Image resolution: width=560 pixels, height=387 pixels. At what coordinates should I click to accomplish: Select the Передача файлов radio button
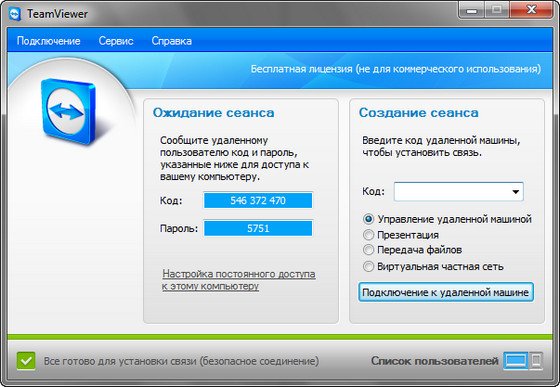(x=368, y=250)
